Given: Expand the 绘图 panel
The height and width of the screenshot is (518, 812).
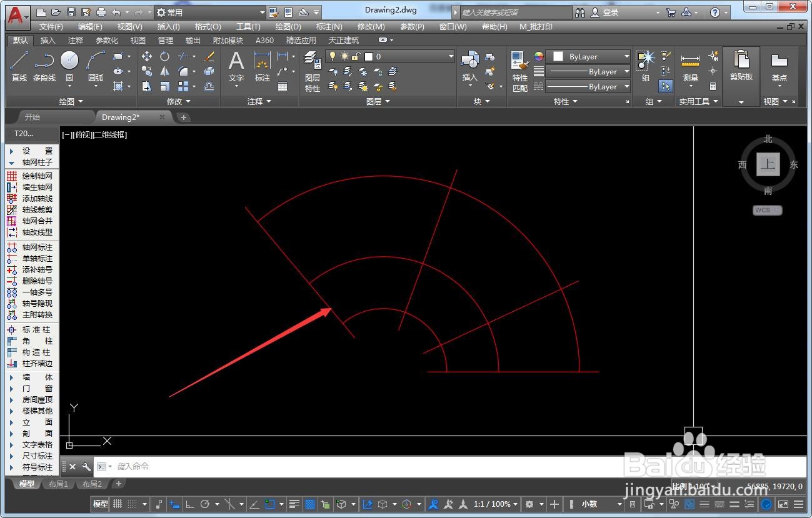Looking at the screenshot, I should [71, 101].
